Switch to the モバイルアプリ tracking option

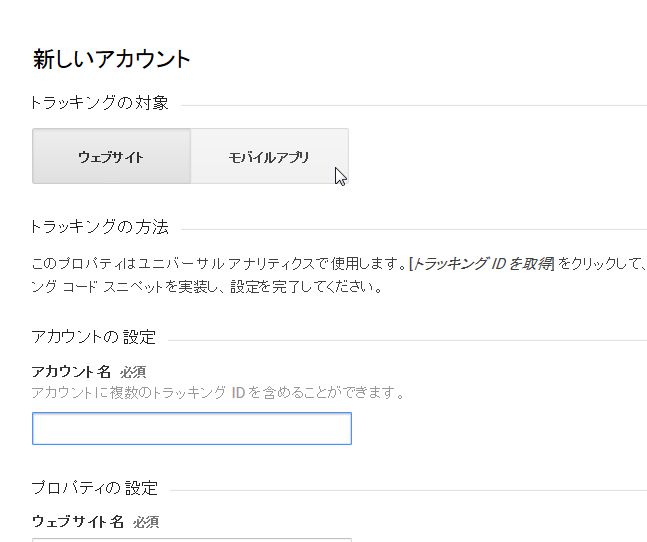269,156
